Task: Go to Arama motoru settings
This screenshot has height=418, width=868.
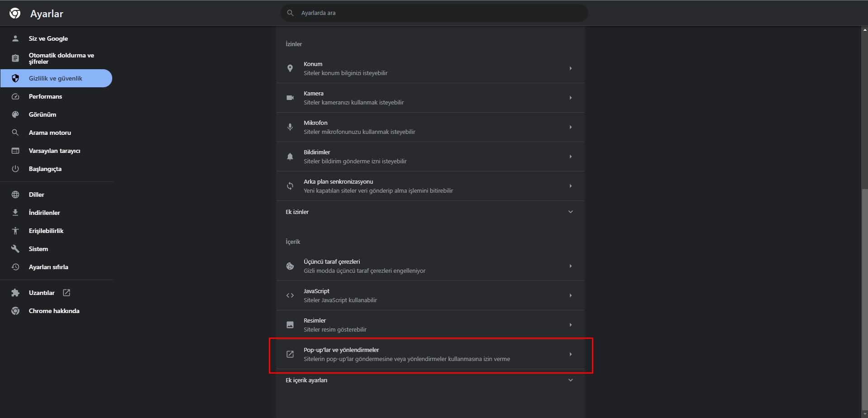Action: 50,133
